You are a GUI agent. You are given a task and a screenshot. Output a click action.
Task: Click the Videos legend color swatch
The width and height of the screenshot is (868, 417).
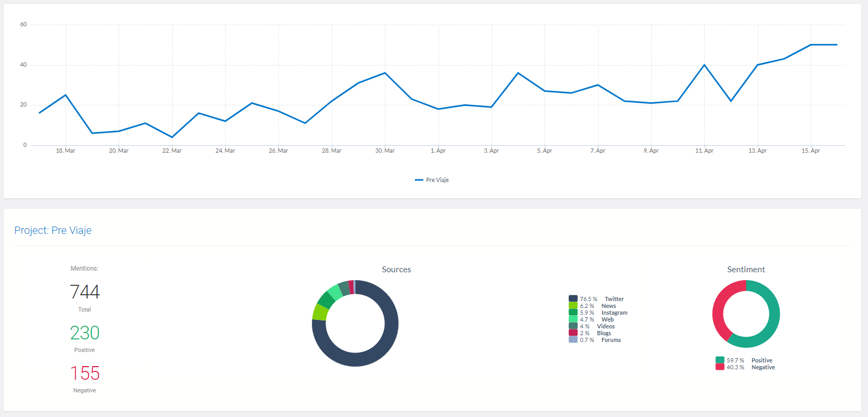pos(573,326)
